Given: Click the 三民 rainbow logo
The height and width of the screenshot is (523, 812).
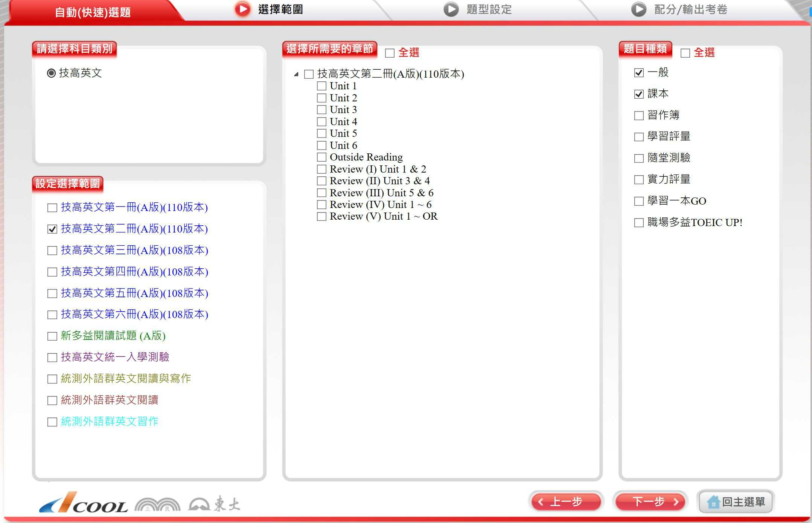Looking at the screenshot, I should [x=157, y=504].
